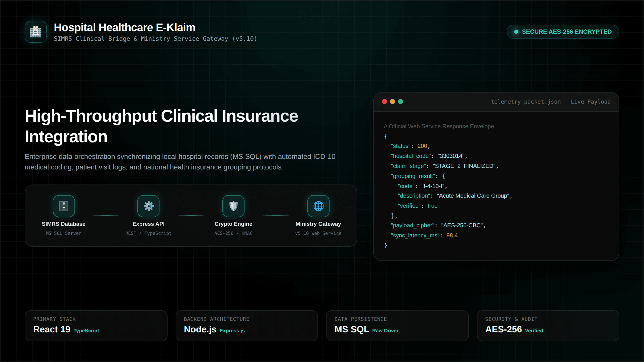Click the Express API gear icon
Screen dimensions: 644x362
[x=148, y=206]
